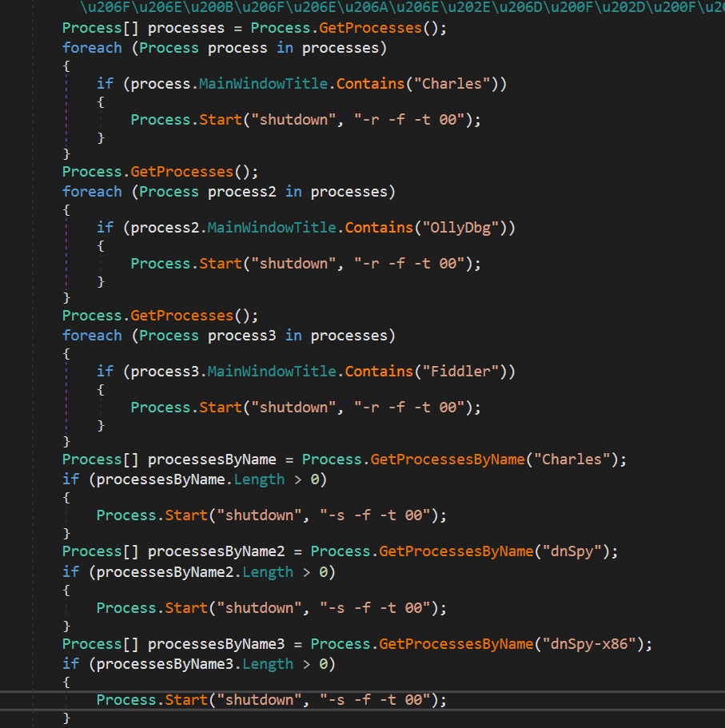The width and height of the screenshot is (725, 728).
Task: Select the foreach keyword in the process2 loop
Action: [x=92, y=191]
